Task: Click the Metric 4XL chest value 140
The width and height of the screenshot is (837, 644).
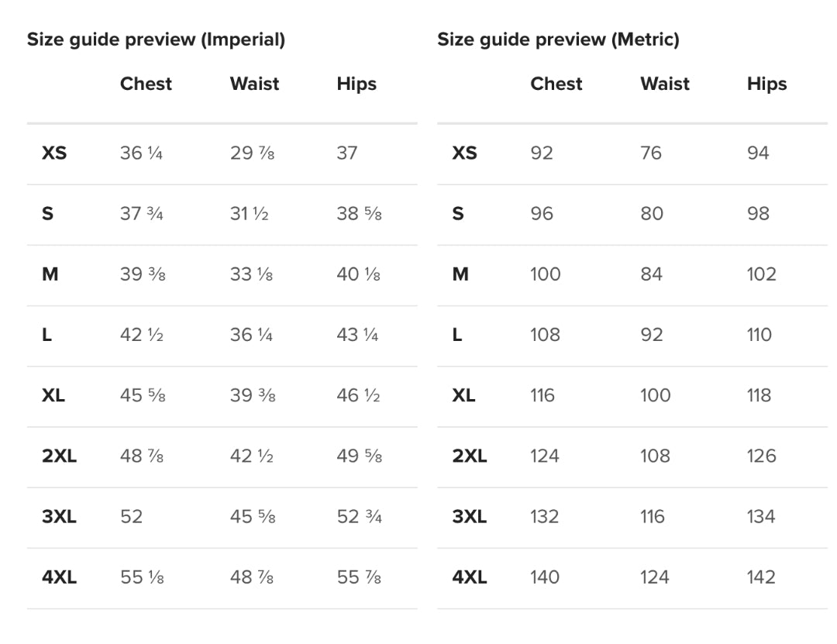Action: coord(545,577)
